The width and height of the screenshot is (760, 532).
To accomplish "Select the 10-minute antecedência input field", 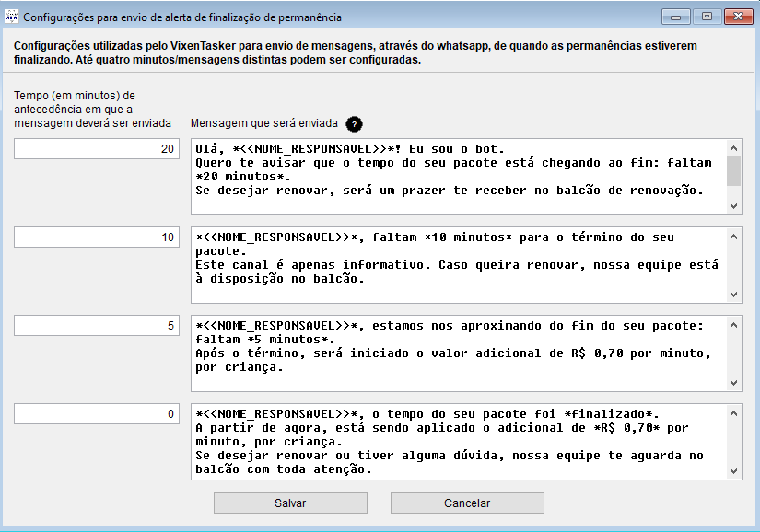I will click(96, 237).
